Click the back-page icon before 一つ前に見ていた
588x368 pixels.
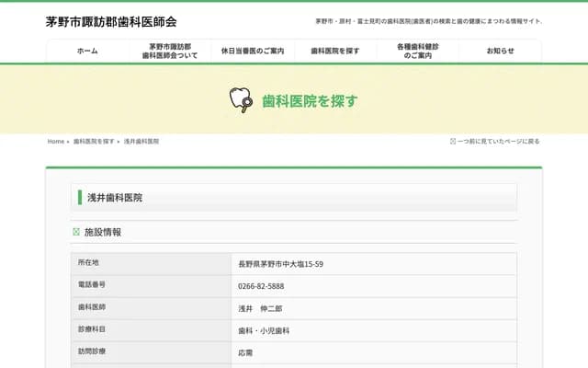click(453, 142)
